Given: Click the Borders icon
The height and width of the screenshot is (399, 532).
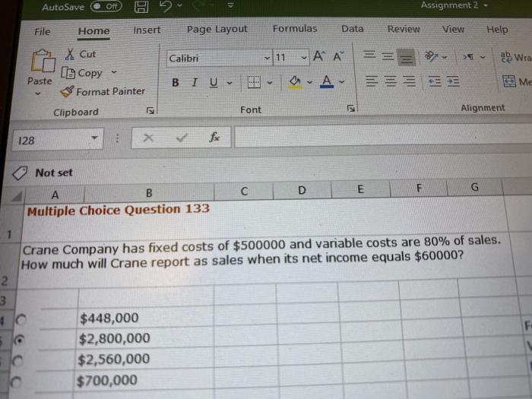Looking at the screenshot, I should pyautogui.click(x=254, y=82).
